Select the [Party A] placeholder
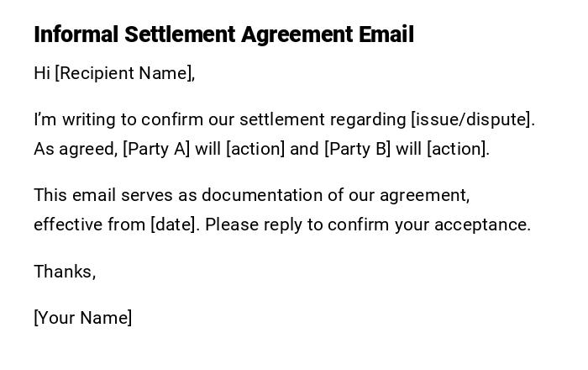 pos(156,149)
